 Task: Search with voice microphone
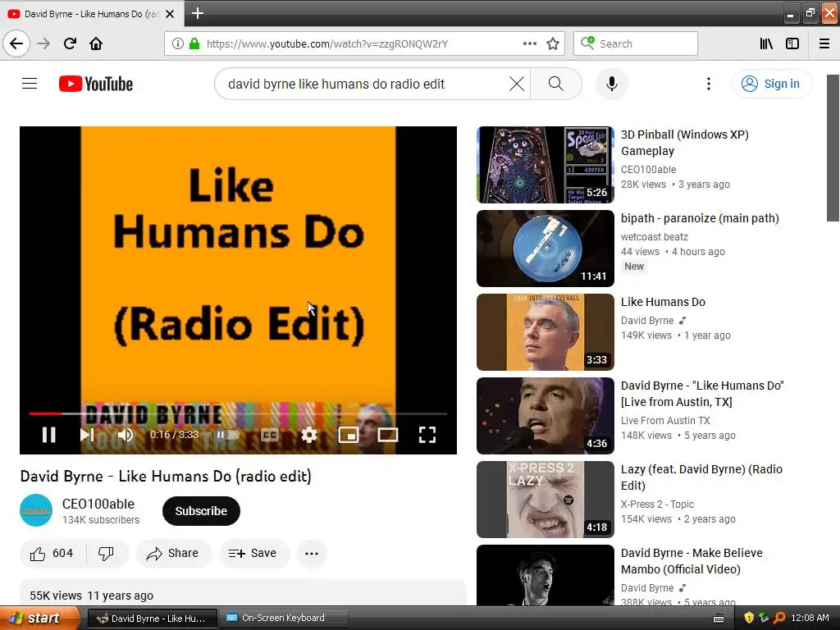(612, 84)
